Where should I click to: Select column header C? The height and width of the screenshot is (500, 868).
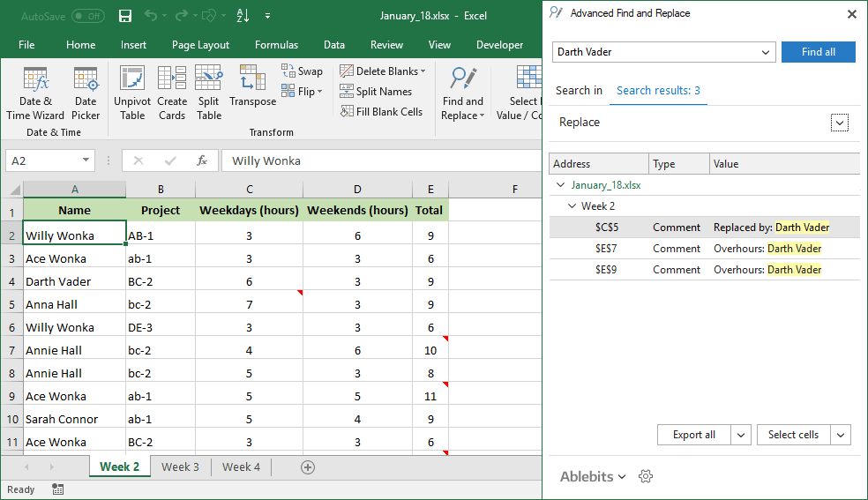pyautogui.click(x=249, y=190)
